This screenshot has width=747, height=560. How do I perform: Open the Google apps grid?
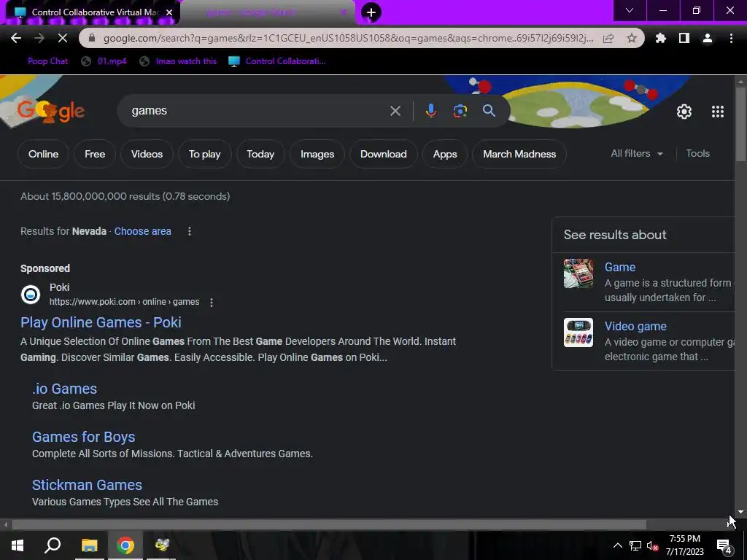point(718,112)
